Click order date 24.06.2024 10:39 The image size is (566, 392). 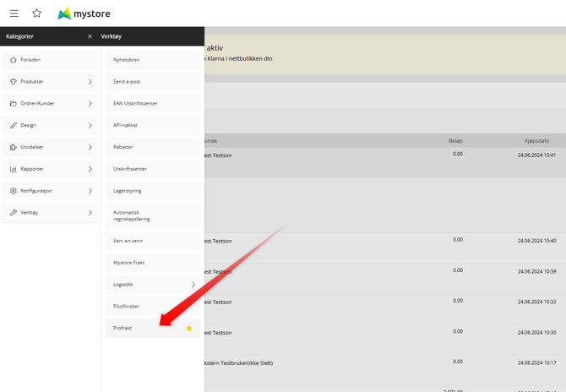(x=536, y=271)
